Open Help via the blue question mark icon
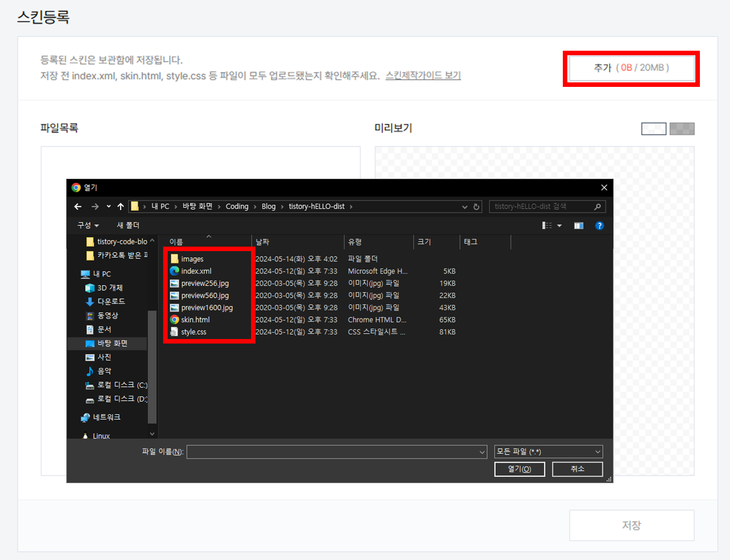 coord(599,226)
